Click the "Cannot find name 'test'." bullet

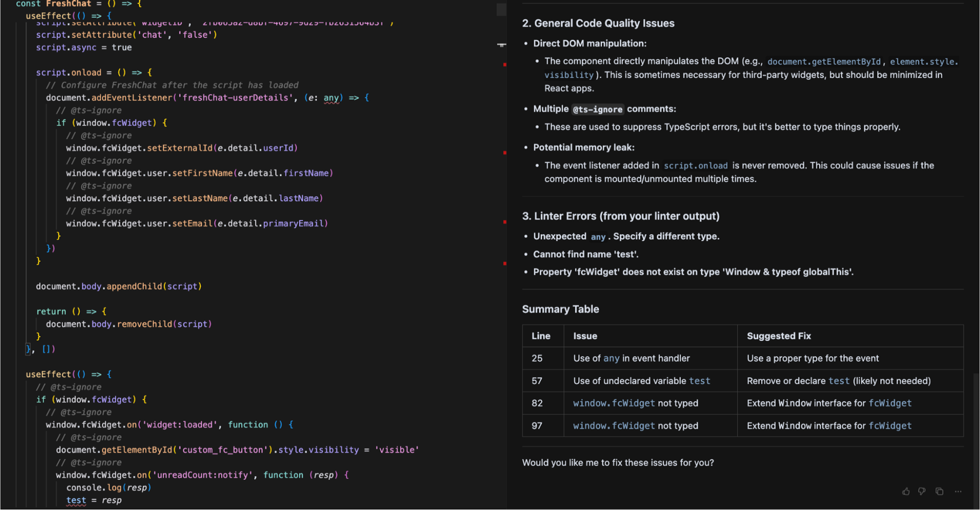tap(586, 254)
